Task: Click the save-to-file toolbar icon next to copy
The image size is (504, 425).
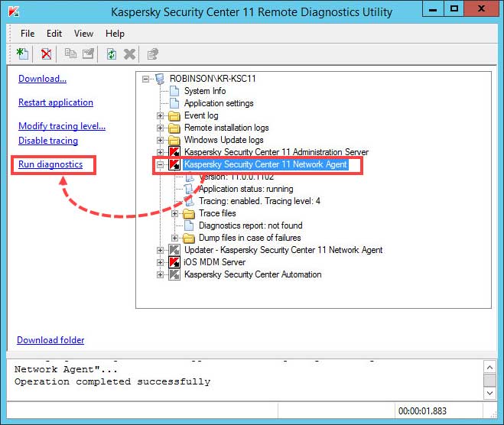Action: coord(88,54)
